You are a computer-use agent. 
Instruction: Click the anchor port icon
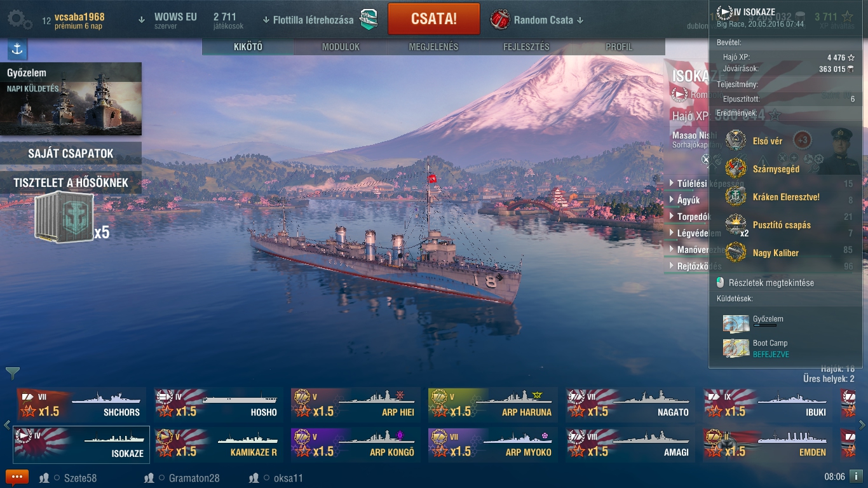(x=17, y=49)
